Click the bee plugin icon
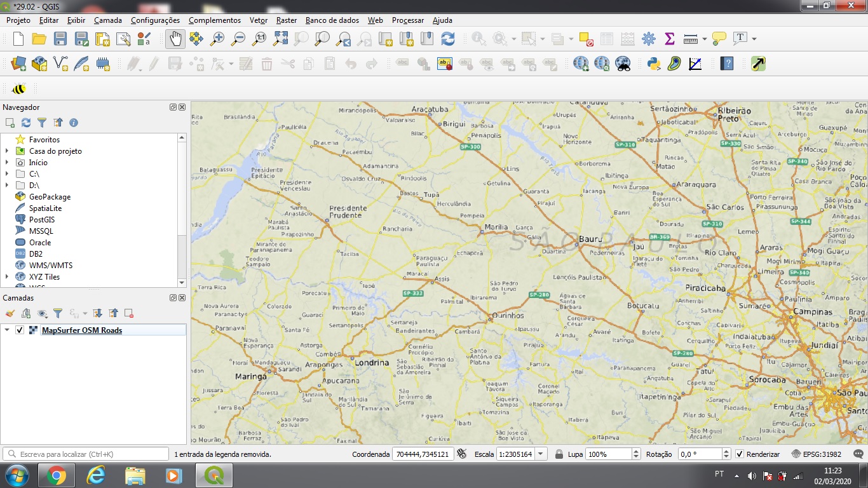Image resolution: width=868 pixels, height=488 pixels. click(18, 89)
